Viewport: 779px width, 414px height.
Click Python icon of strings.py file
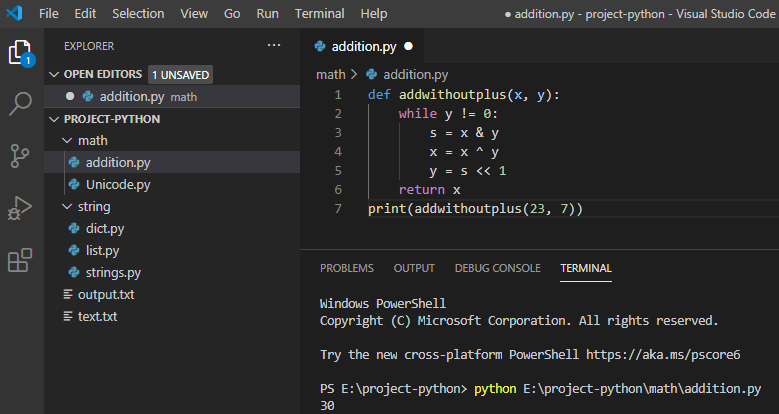[74, 272]
